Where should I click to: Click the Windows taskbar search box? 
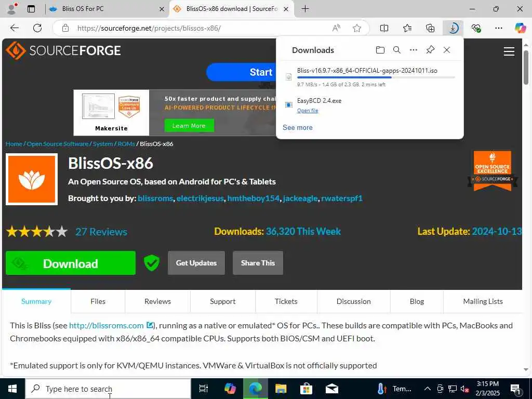tap(108, 389)
